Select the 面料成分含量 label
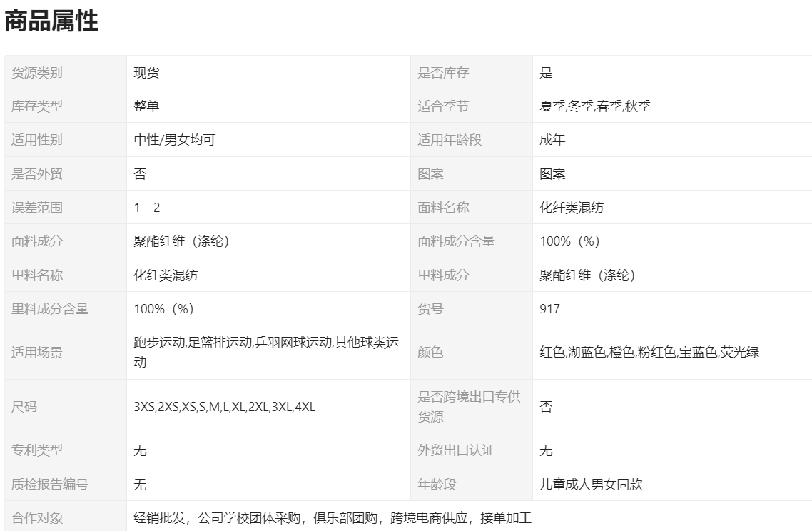 click(x=456, y=241)
